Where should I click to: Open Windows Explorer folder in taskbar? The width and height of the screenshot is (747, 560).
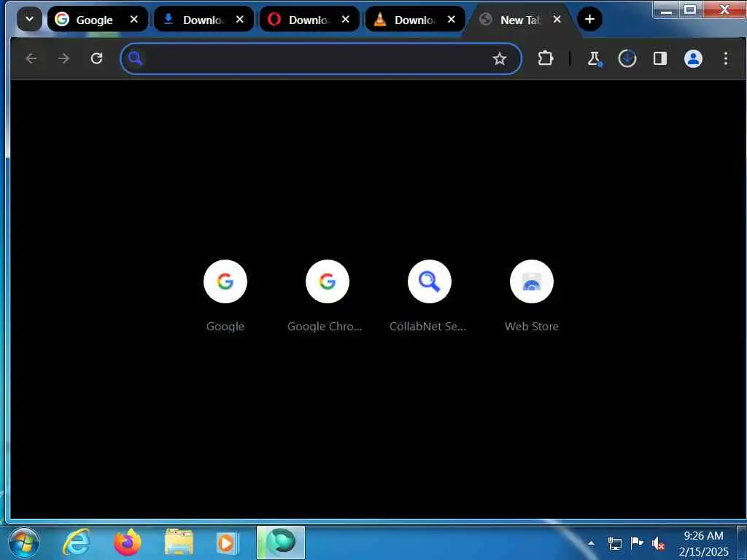pyautogui.click(x=179, y=542)
